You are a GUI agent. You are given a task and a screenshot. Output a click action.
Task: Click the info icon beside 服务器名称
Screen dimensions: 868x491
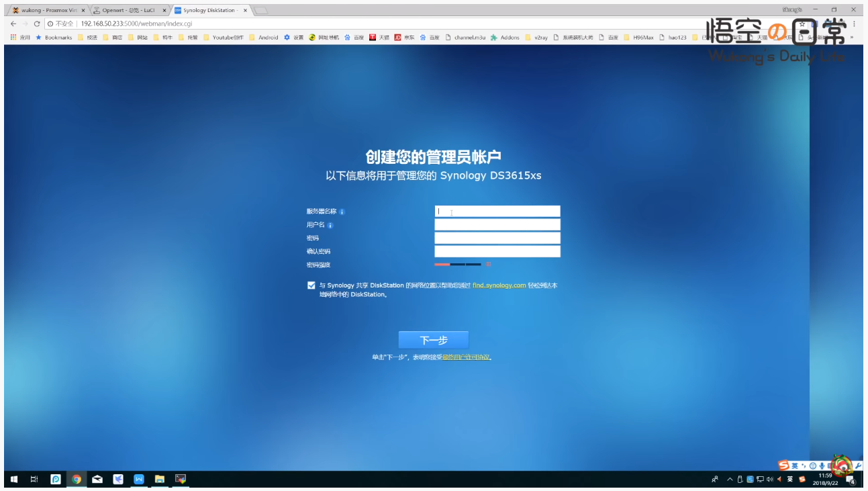(x=342, y=212)
